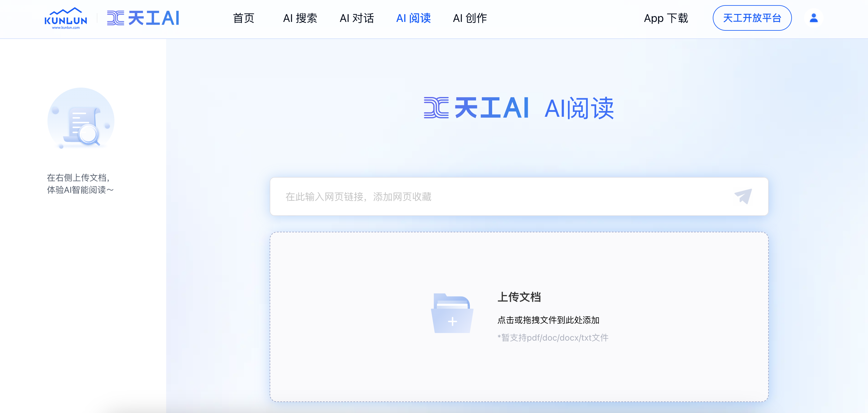Screen dimensions: 868x413
Task: Go to 首页 home tab
Action: pos(243,18)
